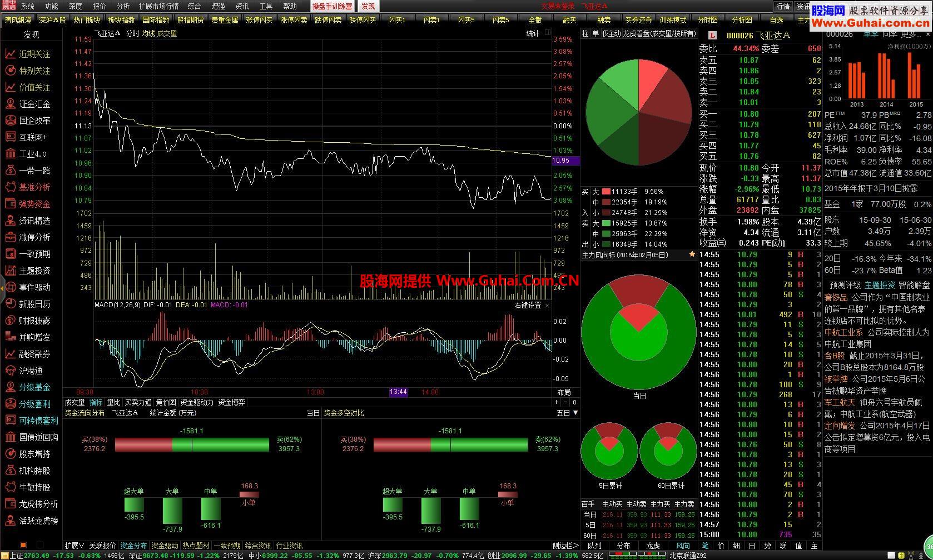Select the 量比 chart tab
933x560 pixels.
click(x=113, y=402)
